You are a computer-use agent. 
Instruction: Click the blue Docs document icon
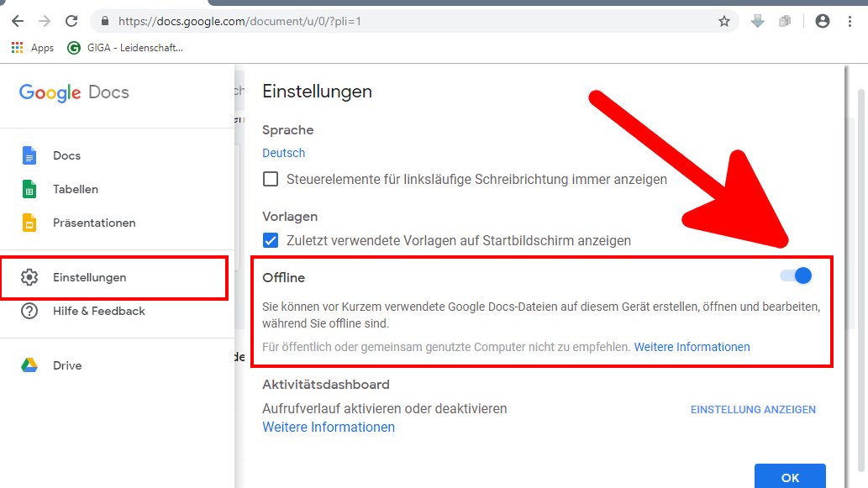[x=29, y=155]
